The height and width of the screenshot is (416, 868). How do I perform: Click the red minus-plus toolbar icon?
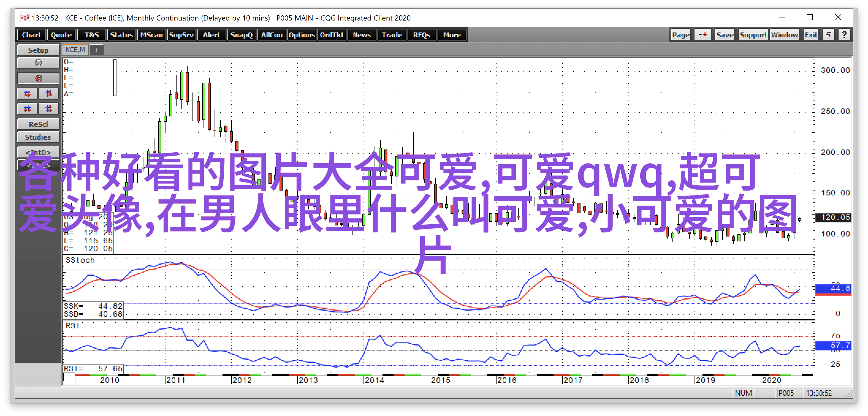702,35
